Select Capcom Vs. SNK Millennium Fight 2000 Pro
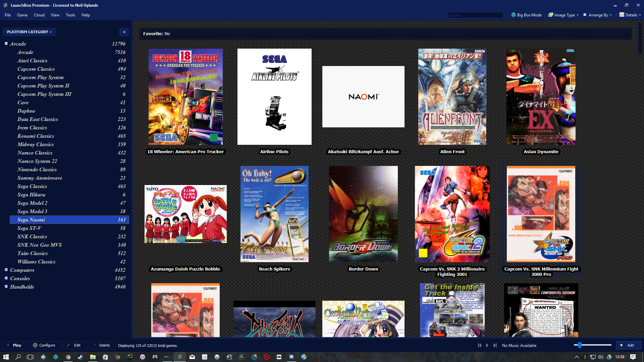The image size is (644, 362). [x=541, y=214]
